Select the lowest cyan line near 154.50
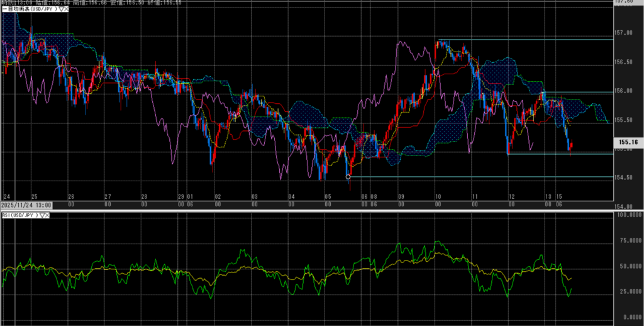644x326 pixels. tap(478, 177)
